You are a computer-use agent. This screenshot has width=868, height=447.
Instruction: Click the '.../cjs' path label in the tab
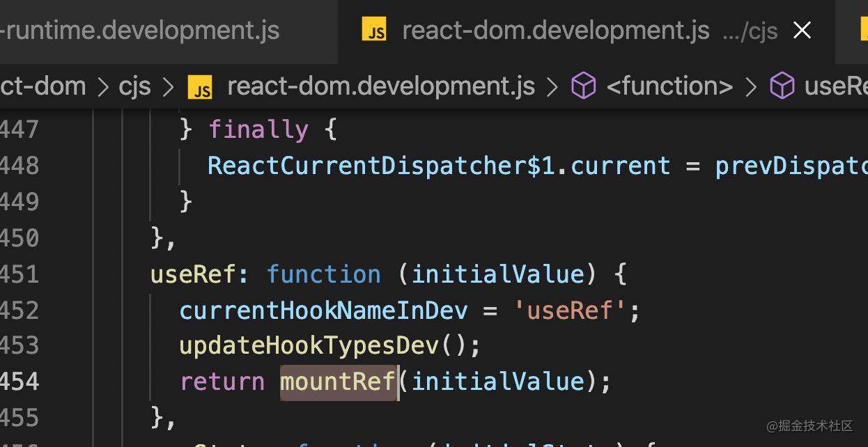[x=750, y=32]
